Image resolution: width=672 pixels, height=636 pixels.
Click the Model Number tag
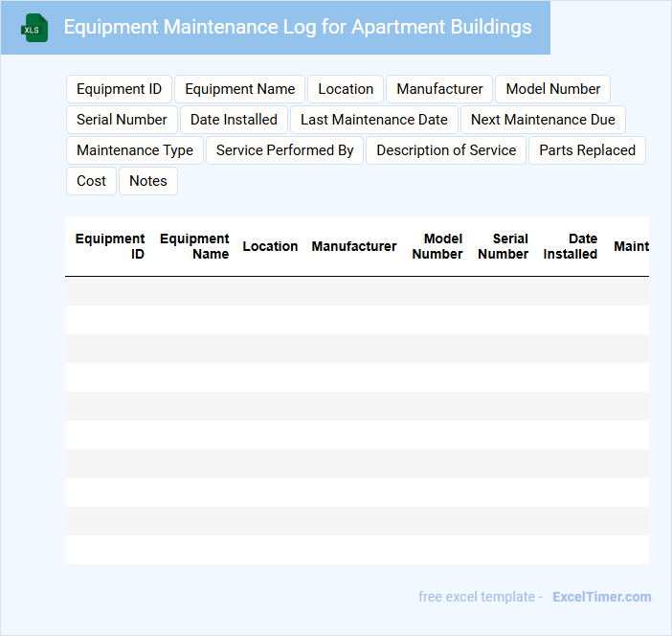click(x=552, y=89)
